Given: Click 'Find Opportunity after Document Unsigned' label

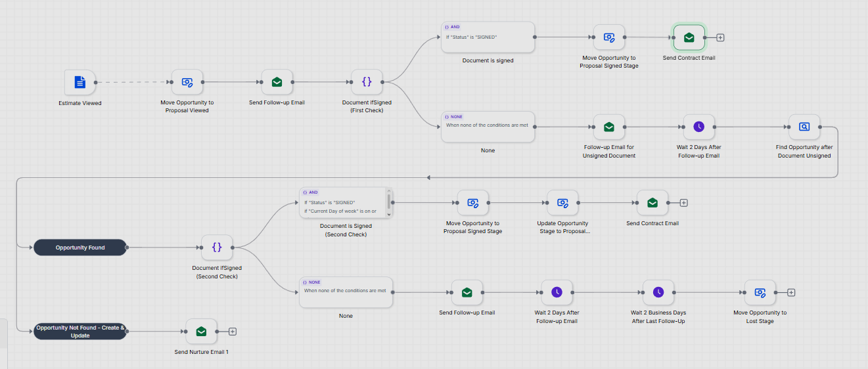Looking at the screenshot, I should pyautogui.click(x=804, y=152).
